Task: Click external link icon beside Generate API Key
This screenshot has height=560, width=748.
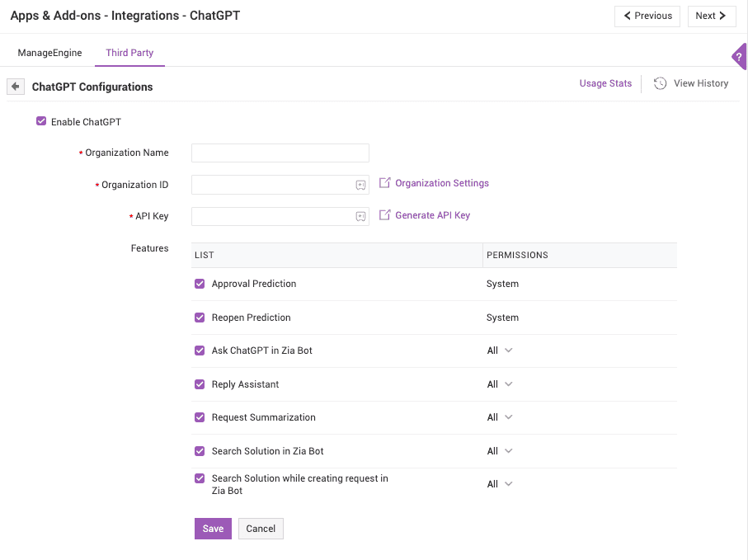Action: pyautogui.click(x=384, y=215)
